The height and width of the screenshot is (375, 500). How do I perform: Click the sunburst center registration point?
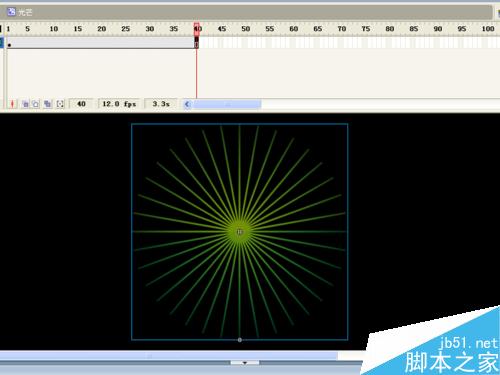click(240, 232)
